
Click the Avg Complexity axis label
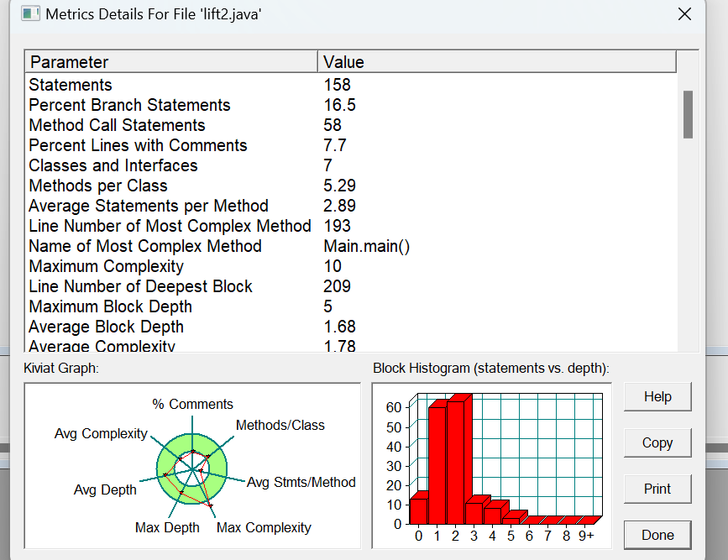point(101,433)
